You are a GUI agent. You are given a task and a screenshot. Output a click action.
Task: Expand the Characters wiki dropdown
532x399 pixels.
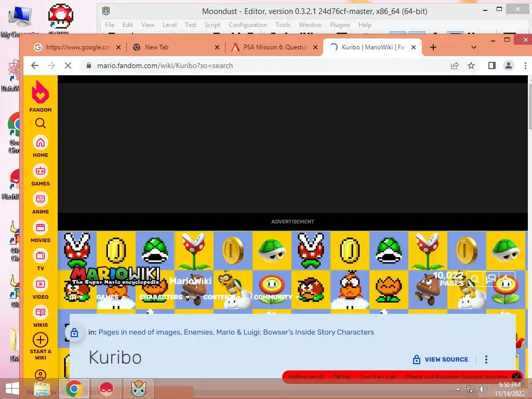click(164, 297)
